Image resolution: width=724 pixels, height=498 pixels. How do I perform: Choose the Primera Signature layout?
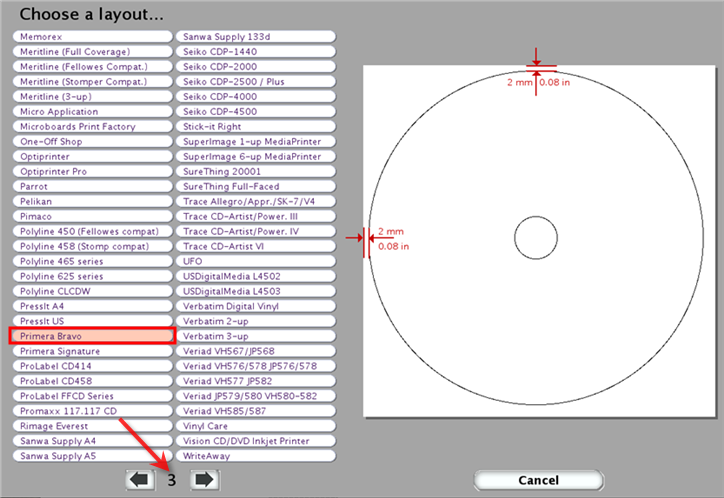click(x=93, y=351)
